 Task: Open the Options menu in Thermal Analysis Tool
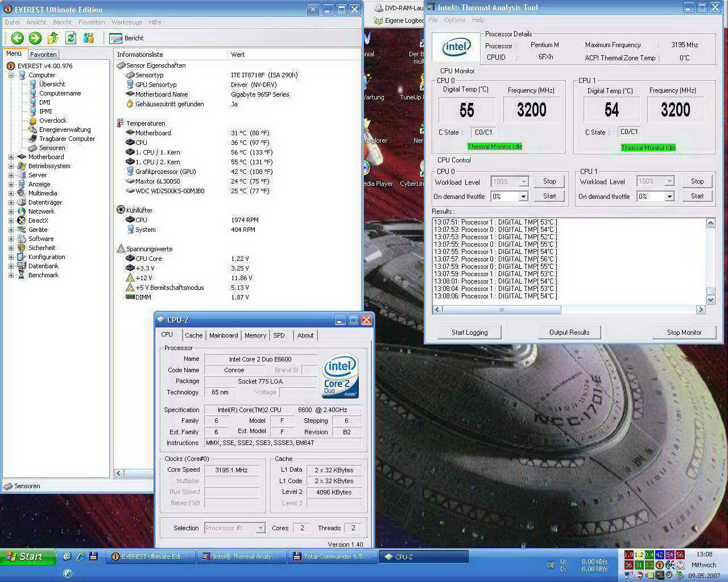[x=454, y=20]
